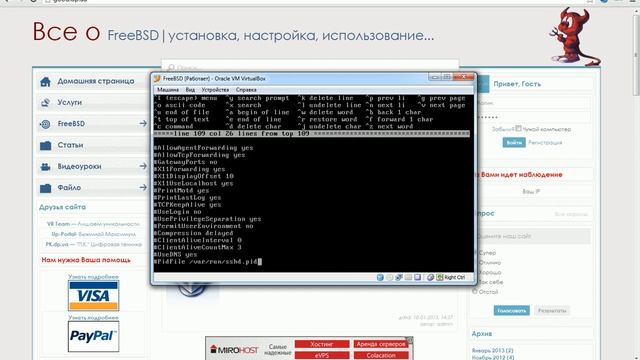This screenshot has width=640, height=360.
Task: Click the pale optical disk indicator in VirtualBox status bar
Action: (389, 277)
